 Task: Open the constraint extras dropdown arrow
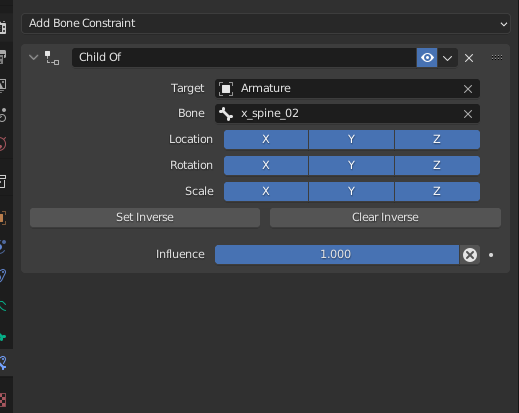447,58
